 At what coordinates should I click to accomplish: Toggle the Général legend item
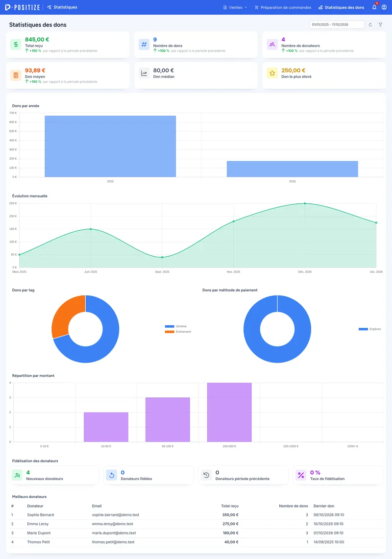[x=176, y=326]
